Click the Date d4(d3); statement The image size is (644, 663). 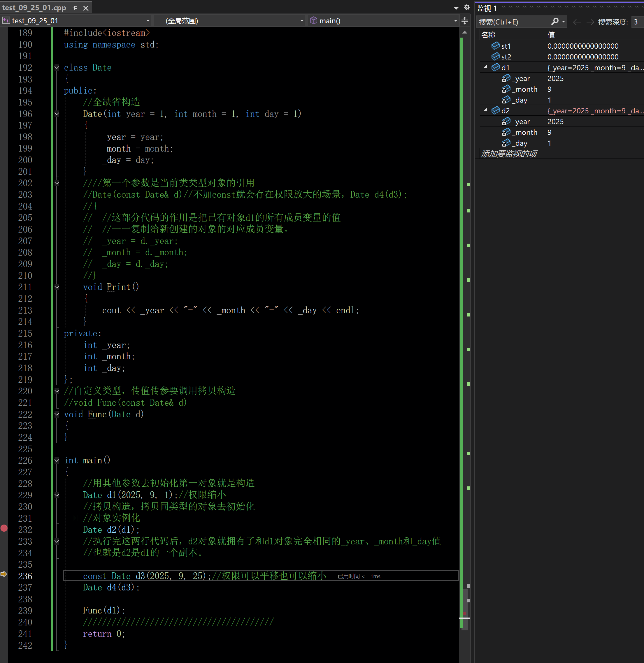coord(111,587)
